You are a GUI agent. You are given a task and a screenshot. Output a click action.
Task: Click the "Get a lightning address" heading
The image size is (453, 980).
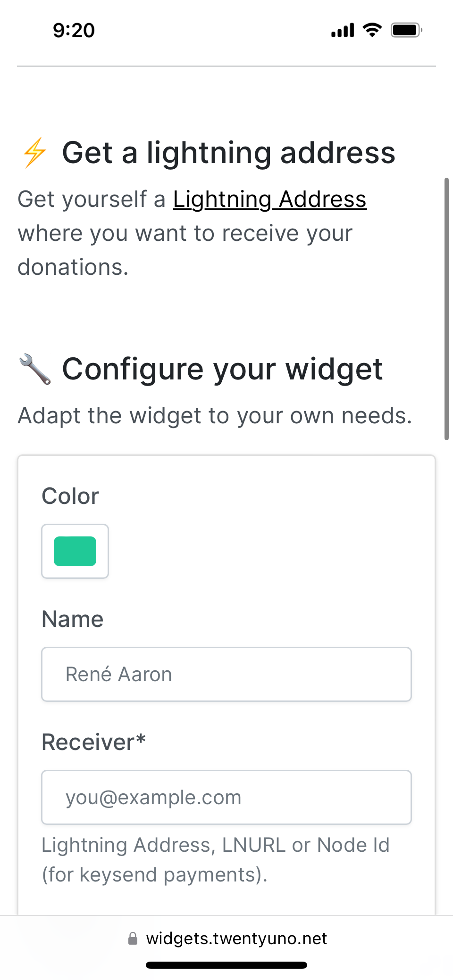pos(228,153)
